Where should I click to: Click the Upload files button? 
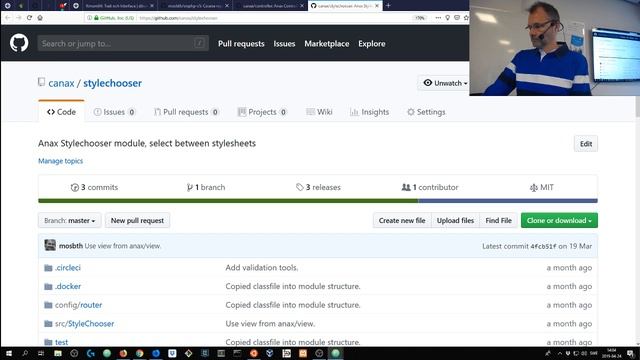pos(455,220)
